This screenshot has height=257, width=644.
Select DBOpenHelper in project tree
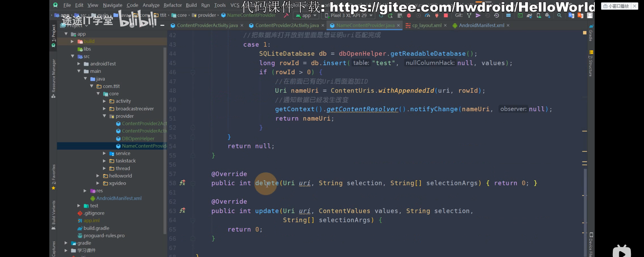pyautogui.click(x=138, y=139)
